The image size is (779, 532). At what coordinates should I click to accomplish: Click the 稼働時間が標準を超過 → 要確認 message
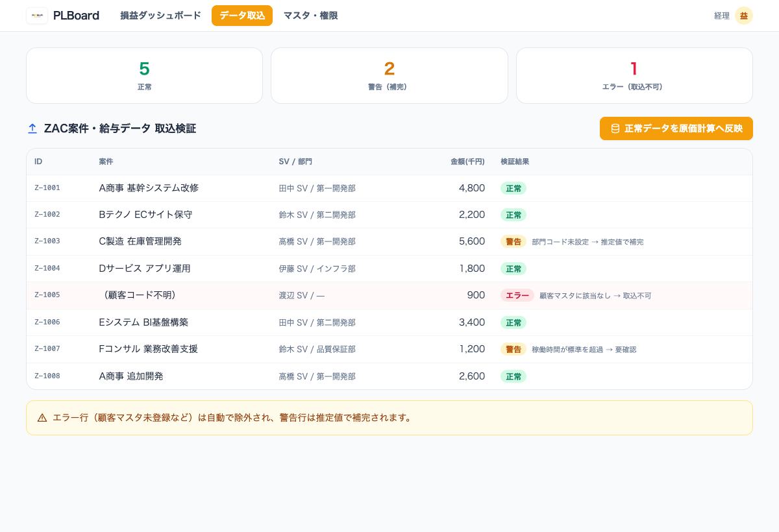(x=584, y=350)
